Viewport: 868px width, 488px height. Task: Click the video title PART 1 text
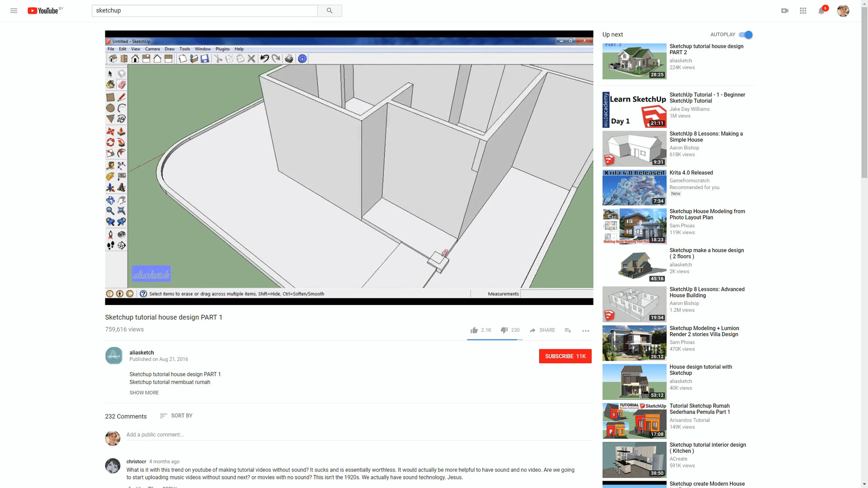click(164, 317)
